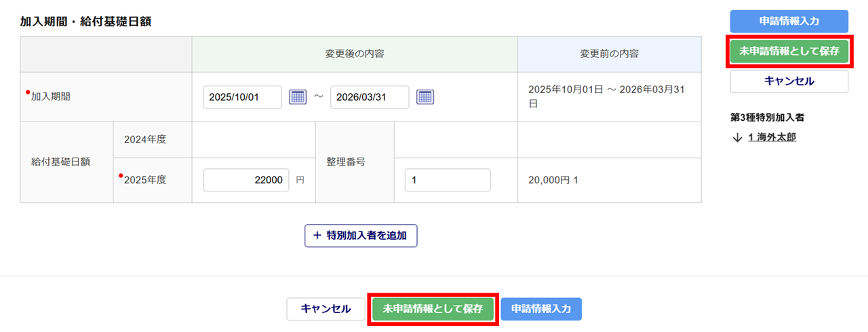Click the 変更前の内容 column header
The height and width of the screenshot is (332, 868).
[x=609, y=54]
